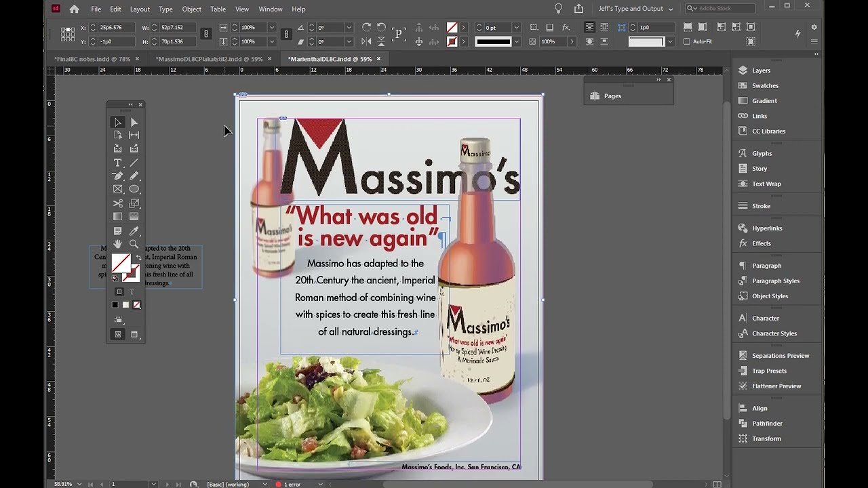Select the Free Transform tool
Viewport: 868px width, 488px height.
pyautogui.click(x=134, y=203)
